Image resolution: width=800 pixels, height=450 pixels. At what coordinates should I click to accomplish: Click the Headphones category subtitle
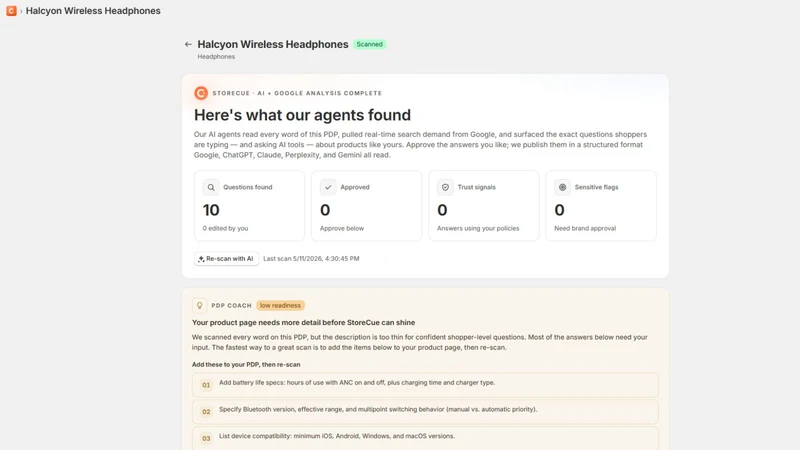(x=216, y=57)
